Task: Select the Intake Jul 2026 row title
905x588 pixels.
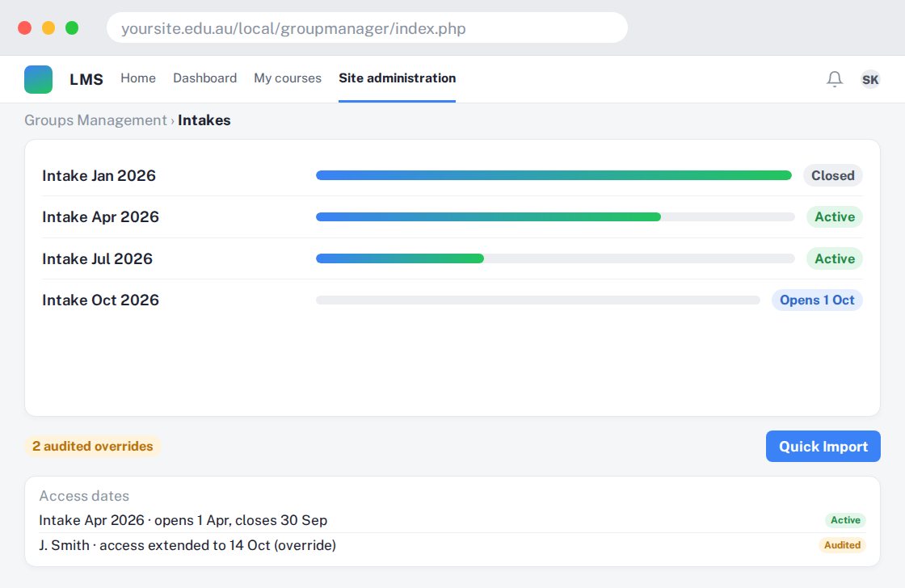Action: (x=97, y=258)
